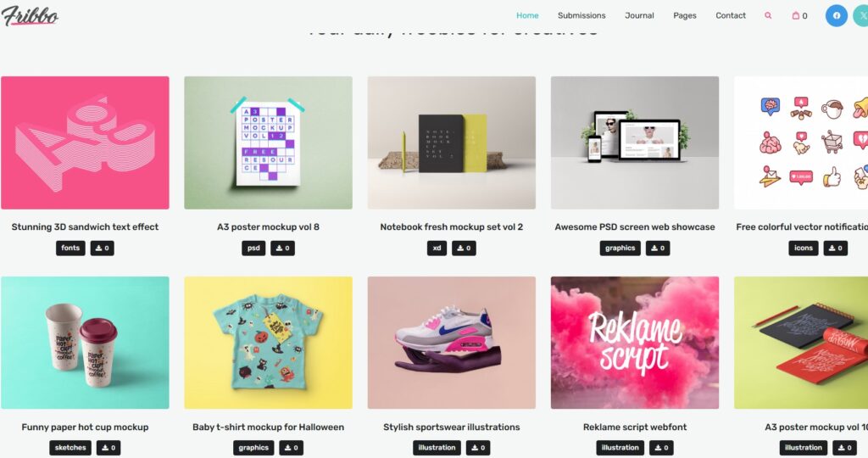This screenshot has height=458, width=868.
Task: Go to the Journal menu item
Action: point(639,15)
